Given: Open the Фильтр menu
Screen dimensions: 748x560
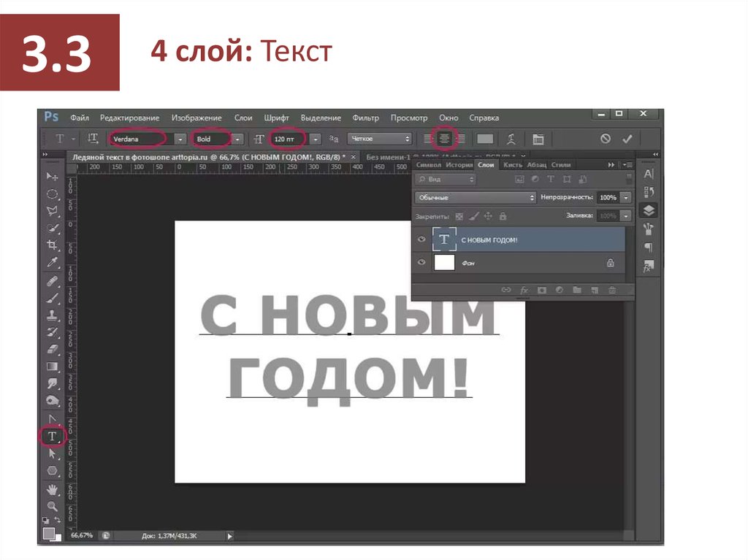Looking at the screenshot, I should (365, 118).
